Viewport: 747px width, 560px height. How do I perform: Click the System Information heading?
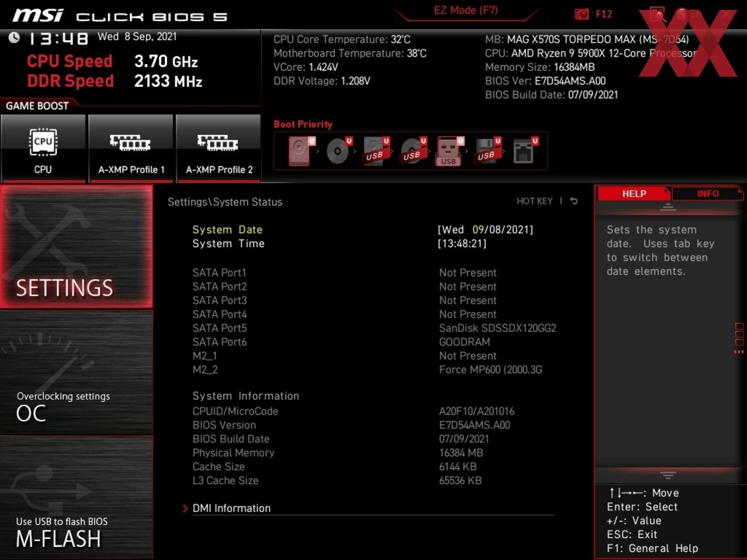246,396
